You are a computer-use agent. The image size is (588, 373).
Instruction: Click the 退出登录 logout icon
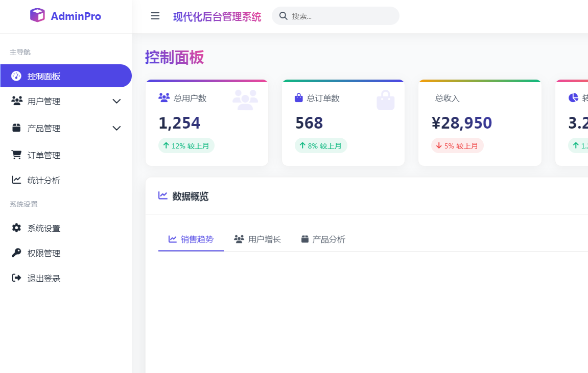click(x=17, y=278)
